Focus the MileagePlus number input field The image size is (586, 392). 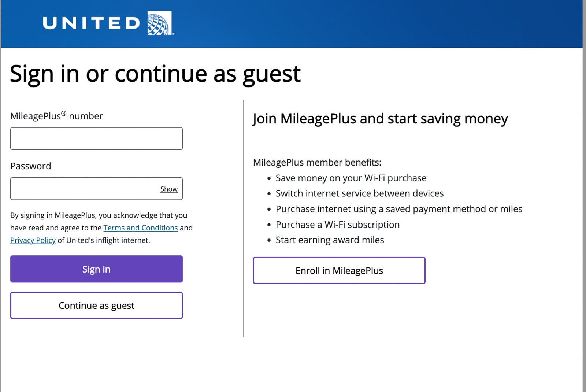click(x=96, y=138)
